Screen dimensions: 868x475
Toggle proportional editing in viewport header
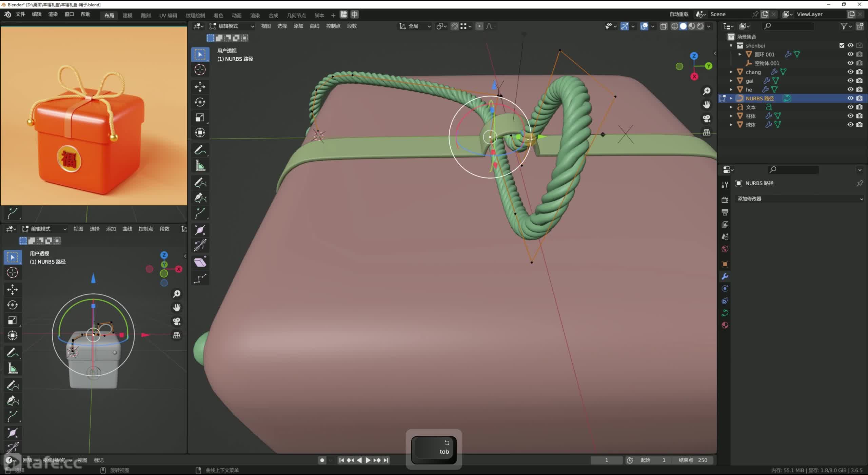click(479, 26)
